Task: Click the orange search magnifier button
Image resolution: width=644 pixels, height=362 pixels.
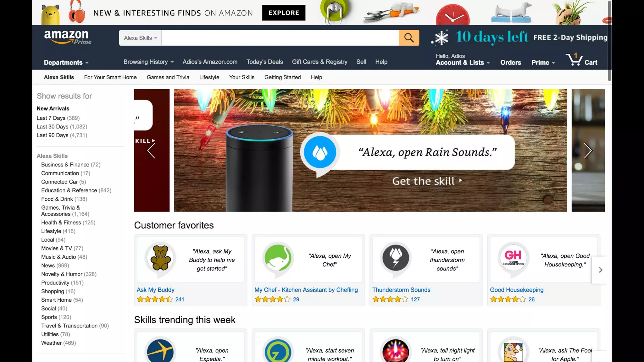Action: tap(409, 38)
